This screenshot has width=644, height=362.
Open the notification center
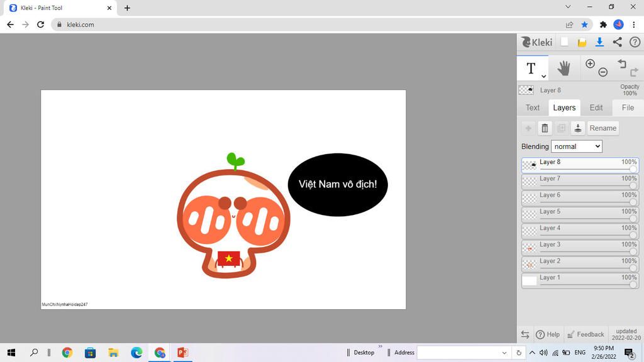click(x=629, y=353)
